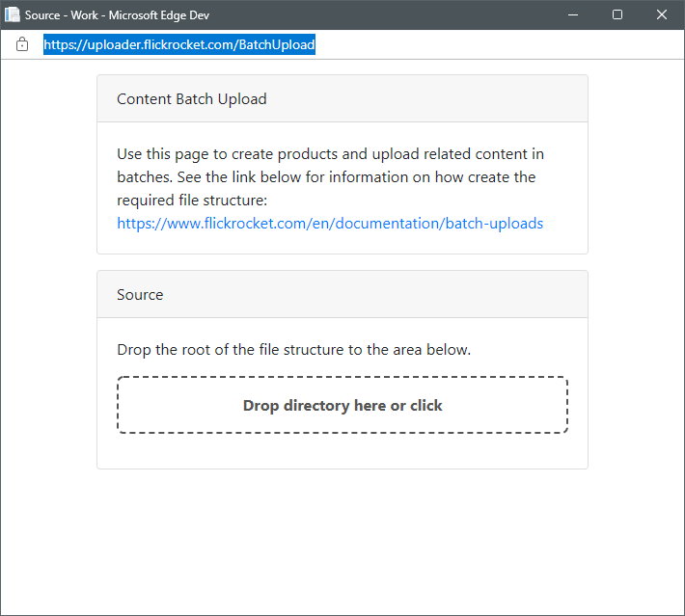
Task: Click the 'Drop directory here or click' zone
Action: coord(342,406)
